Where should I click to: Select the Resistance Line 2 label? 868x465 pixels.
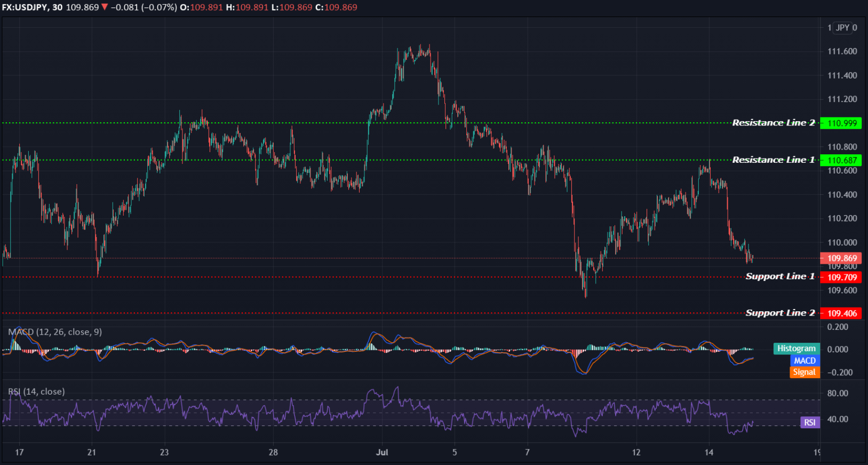(x=773, y=123)
